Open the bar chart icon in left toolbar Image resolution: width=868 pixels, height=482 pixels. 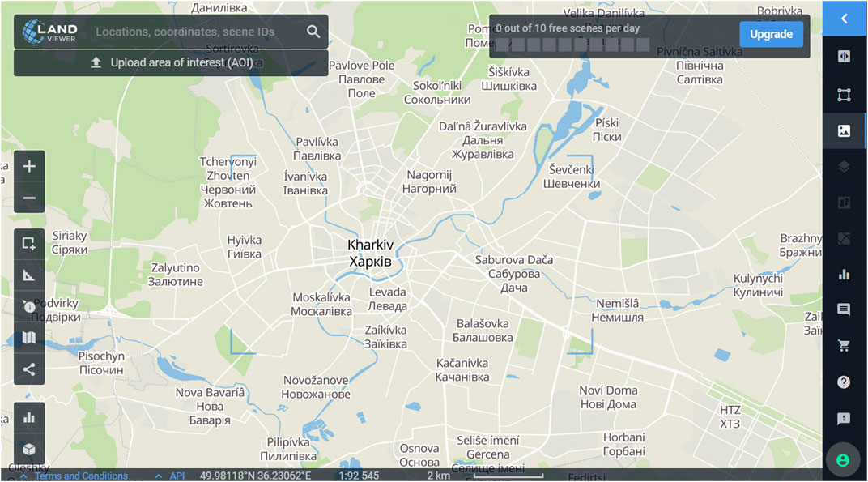point(29,418)
